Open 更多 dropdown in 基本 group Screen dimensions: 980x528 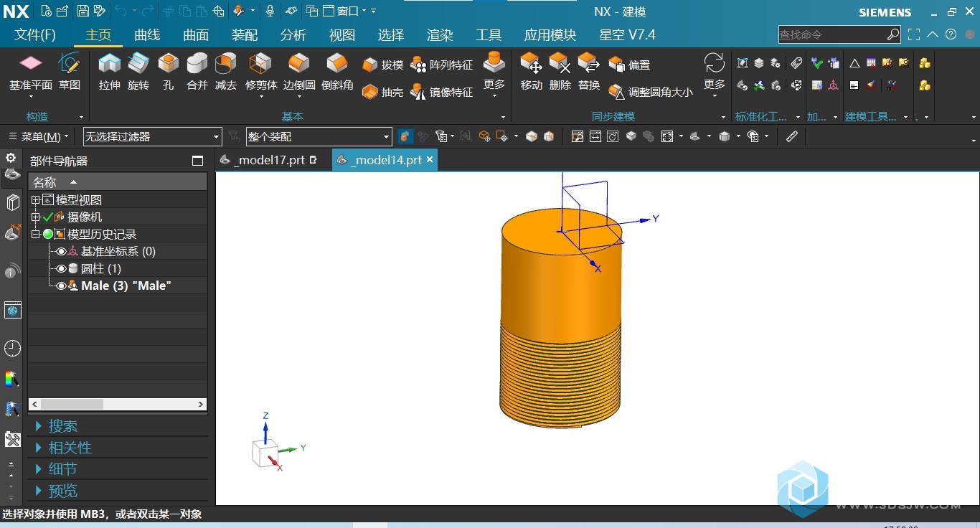tap(494, 75)
